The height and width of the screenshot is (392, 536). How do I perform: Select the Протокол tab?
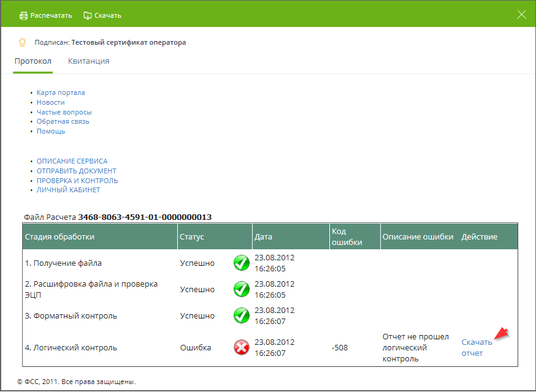point(33,61)
